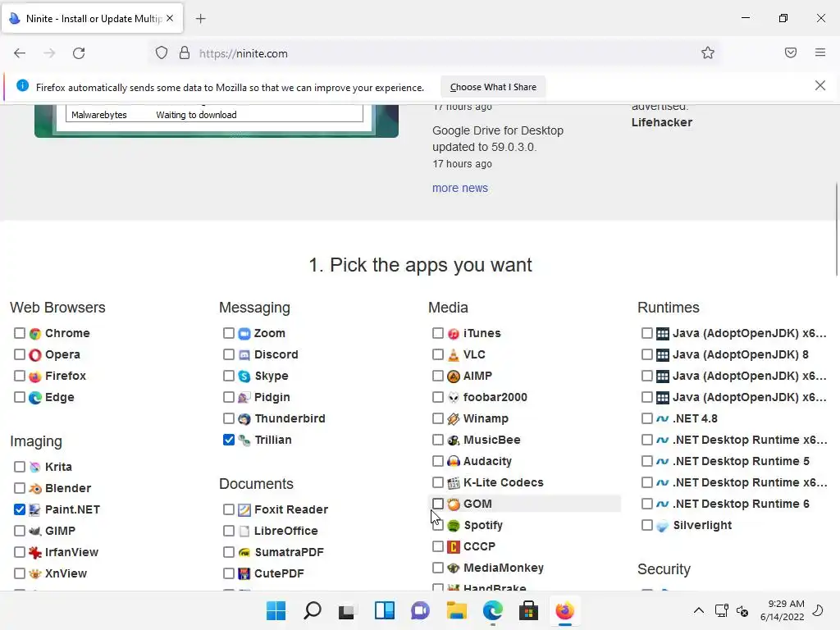Open the Firefox application menu
840x630 pixels.
[820, 53]
